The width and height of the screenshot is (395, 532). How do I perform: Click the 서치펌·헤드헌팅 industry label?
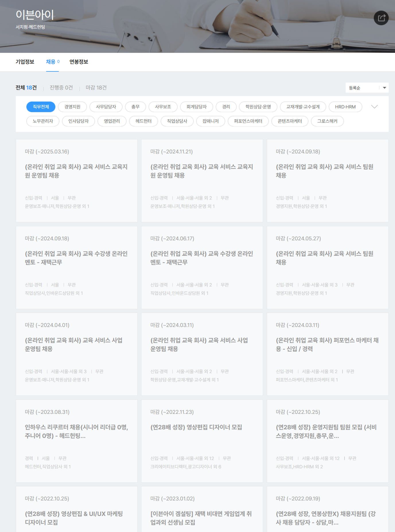[30, 27]
